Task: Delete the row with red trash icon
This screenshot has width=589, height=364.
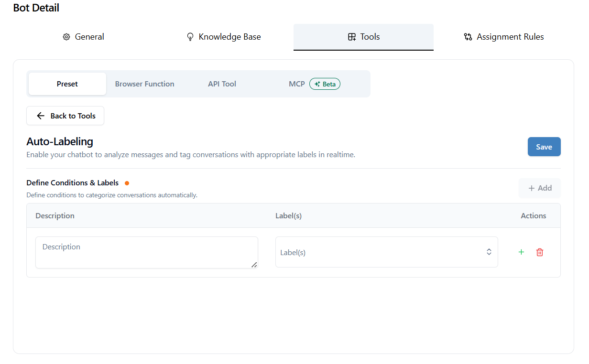Action: coord(540,252)
